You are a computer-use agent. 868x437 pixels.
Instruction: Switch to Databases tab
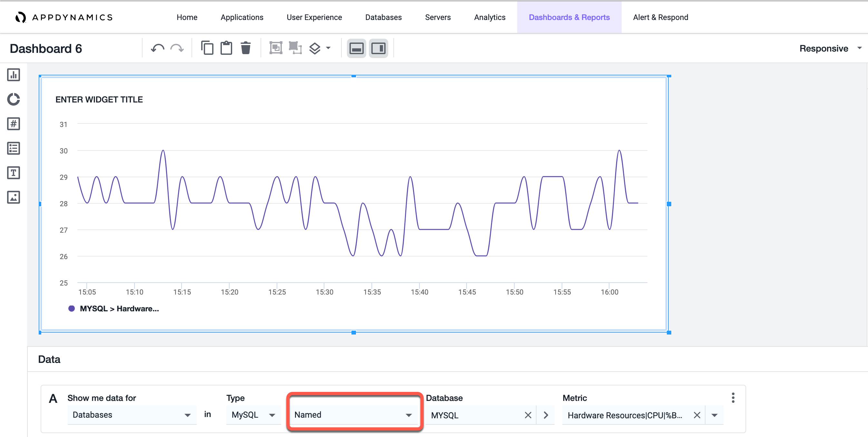click(383, 17)
